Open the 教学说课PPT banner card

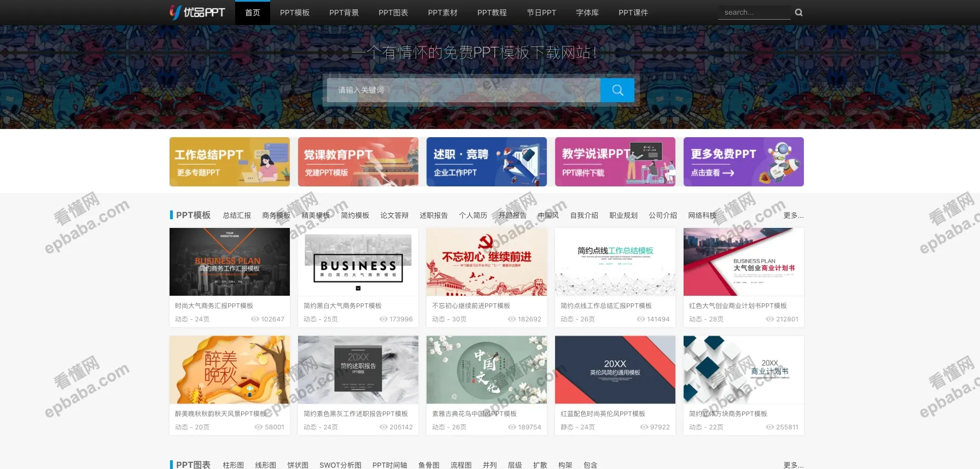[x=615, y=162]
